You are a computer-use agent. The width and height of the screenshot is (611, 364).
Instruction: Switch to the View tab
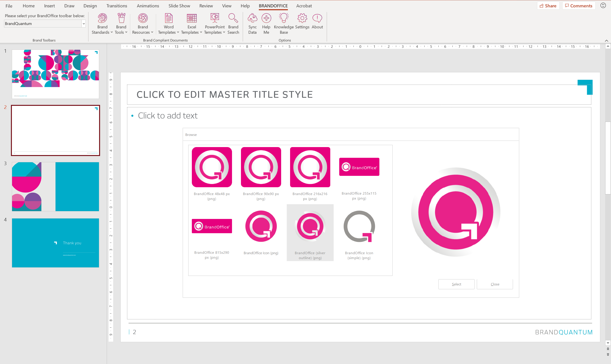[226, 6]
